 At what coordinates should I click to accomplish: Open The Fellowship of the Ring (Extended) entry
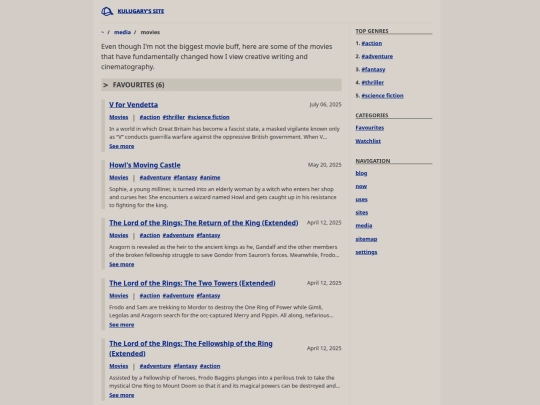pos(191,349)
